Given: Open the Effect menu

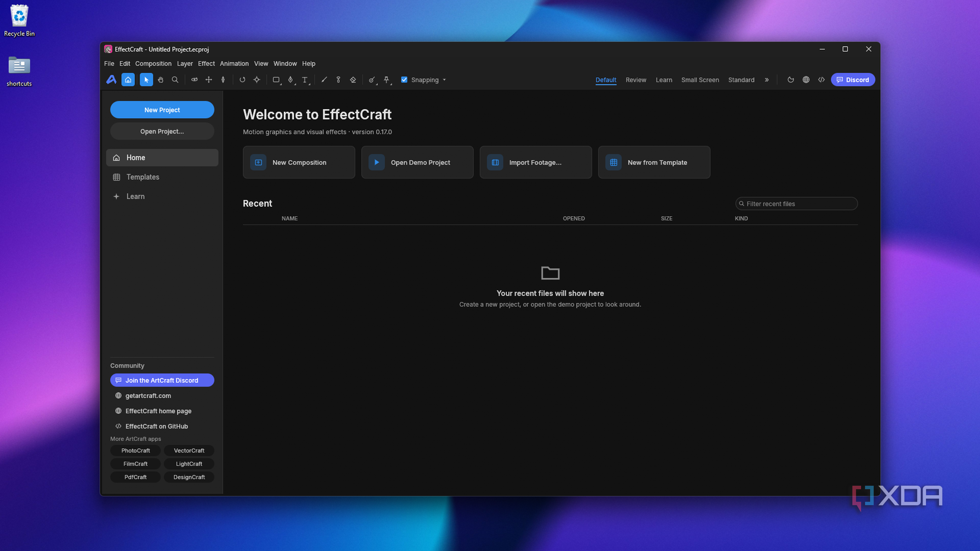Looking at the screenshot, I should (x=206, y=64).
